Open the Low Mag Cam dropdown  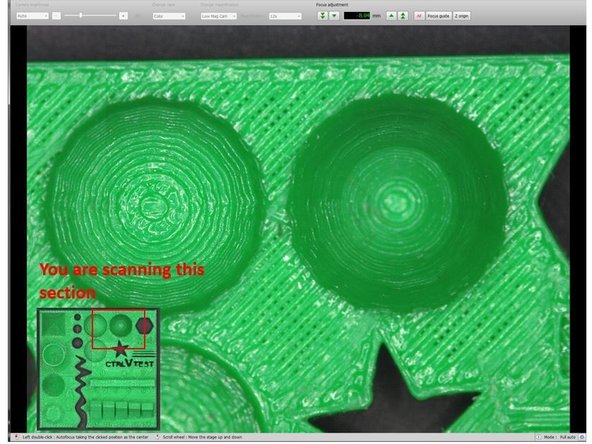click(219, 16)
